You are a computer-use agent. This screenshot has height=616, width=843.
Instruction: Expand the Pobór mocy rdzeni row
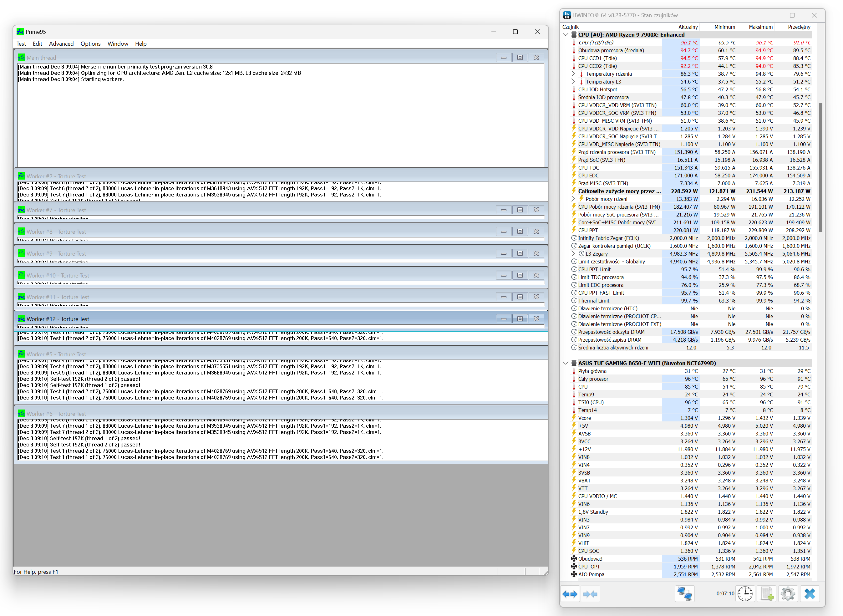click(573, 199)
